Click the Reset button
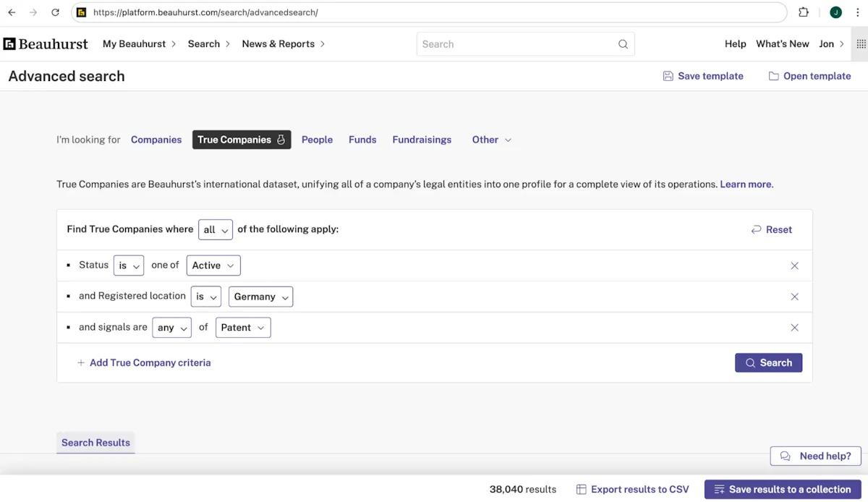Image resolution: width=868 pixels, height=502 pixels. pyautogui.click(x=772, y=229)
